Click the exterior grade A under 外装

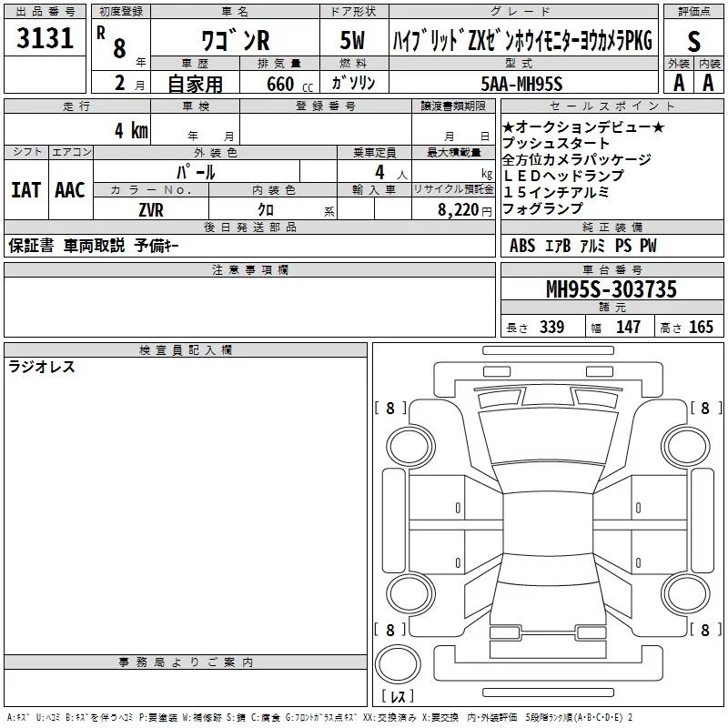click(677, 82)
